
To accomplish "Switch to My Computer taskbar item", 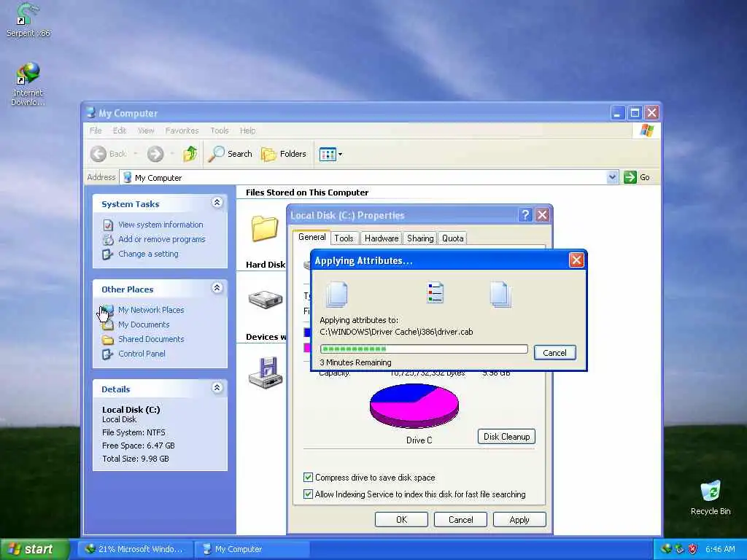I will [252, 549].
